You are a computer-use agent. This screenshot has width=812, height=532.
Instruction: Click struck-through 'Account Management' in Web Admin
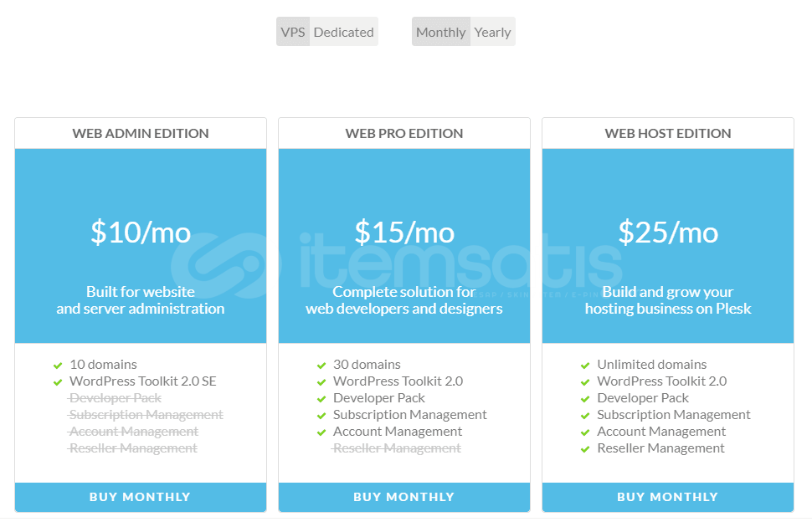[x=133, y=432]
